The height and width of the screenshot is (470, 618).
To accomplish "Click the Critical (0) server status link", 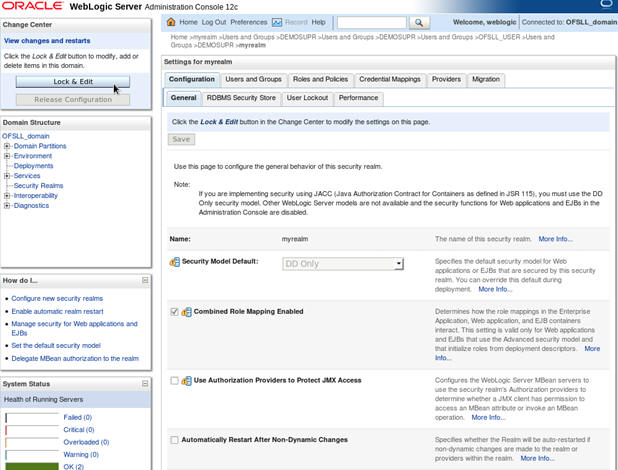I will pyautogui.click(x=79, y=430).
